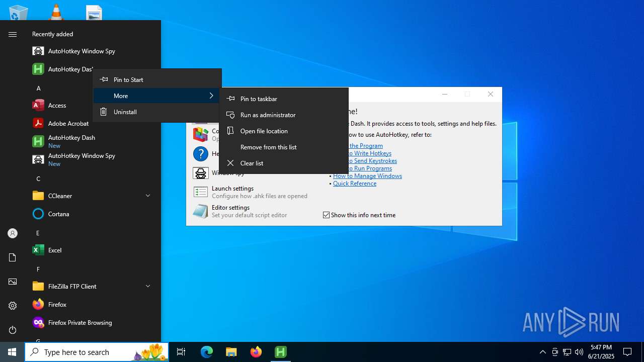Select Clear list option
The width and height of the screenshot is (644, 362).
[x=284, y=163]
